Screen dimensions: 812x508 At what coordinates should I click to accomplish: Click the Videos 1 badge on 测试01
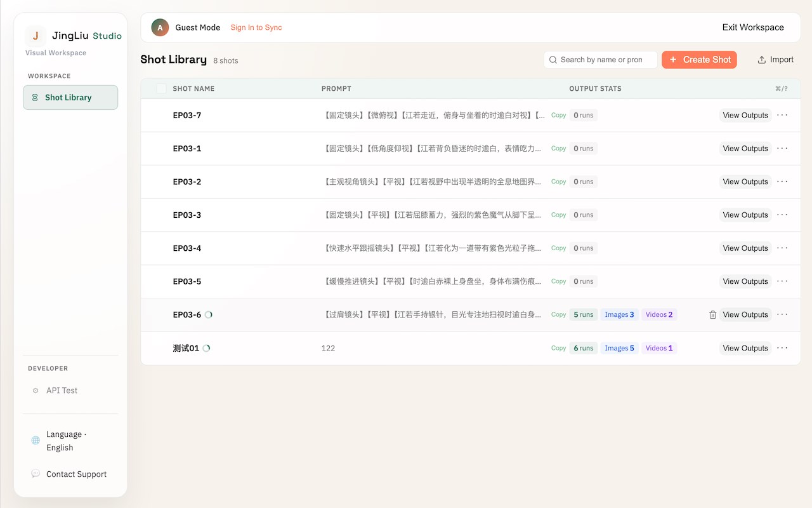click(659, 348)
